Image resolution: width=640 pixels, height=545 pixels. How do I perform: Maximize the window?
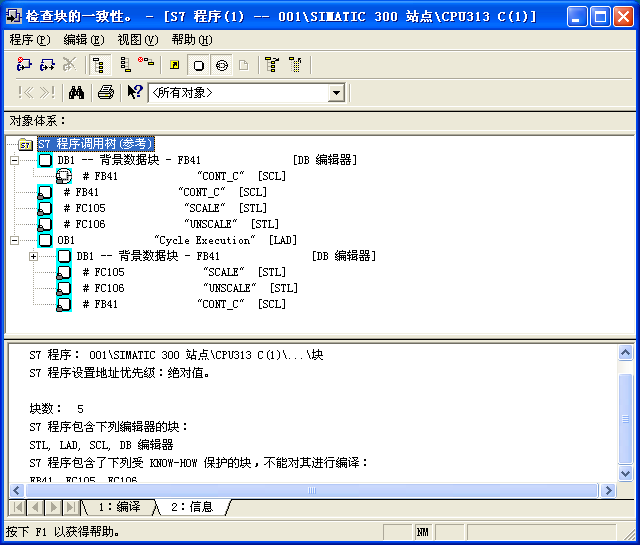coord(600,17)
